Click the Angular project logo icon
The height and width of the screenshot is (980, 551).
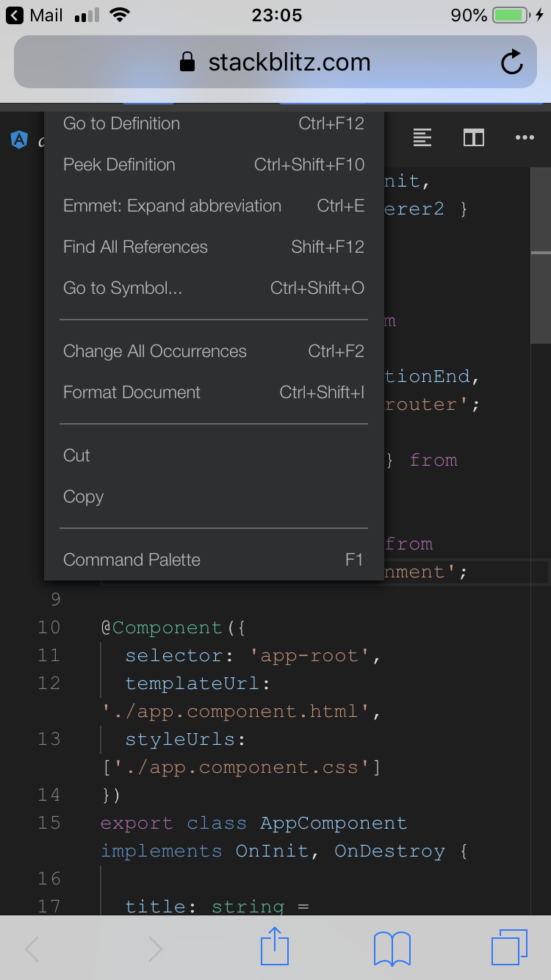[x=18, y=140]
